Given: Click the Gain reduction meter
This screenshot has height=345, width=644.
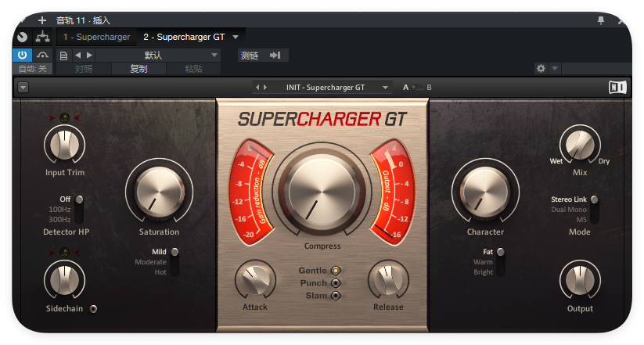Looking at the screenshot, I should click(250, 192).
